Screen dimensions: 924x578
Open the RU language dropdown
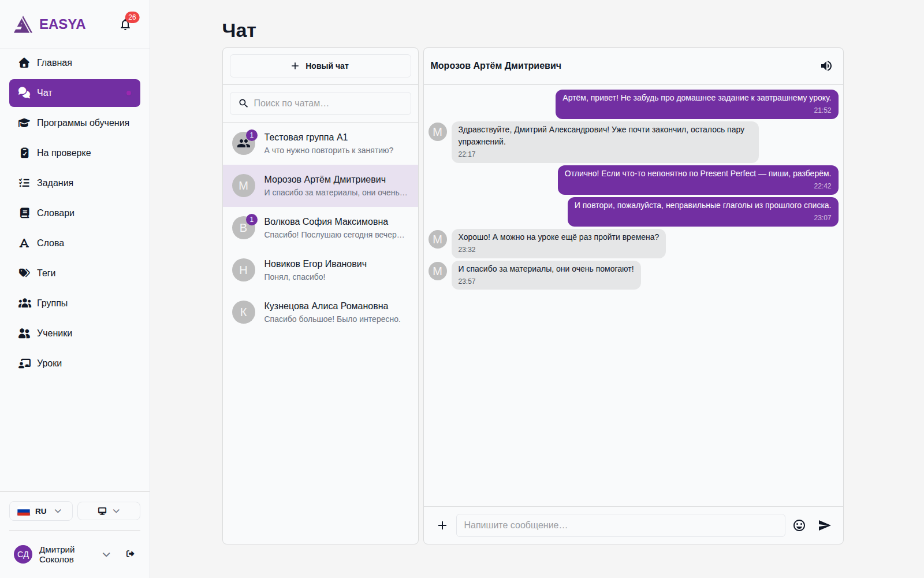pos(41,511)
